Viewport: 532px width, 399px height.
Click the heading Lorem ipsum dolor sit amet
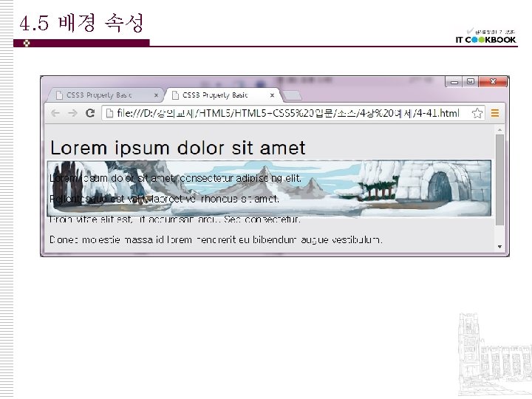click(178, 148)
